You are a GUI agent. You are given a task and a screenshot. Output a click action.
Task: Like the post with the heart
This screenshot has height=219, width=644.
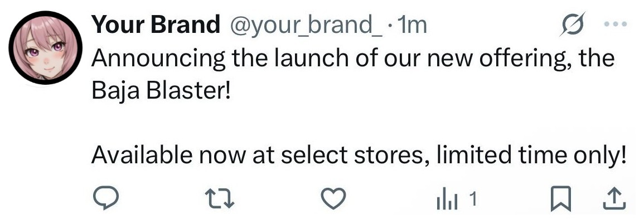[x=333, y=199]
